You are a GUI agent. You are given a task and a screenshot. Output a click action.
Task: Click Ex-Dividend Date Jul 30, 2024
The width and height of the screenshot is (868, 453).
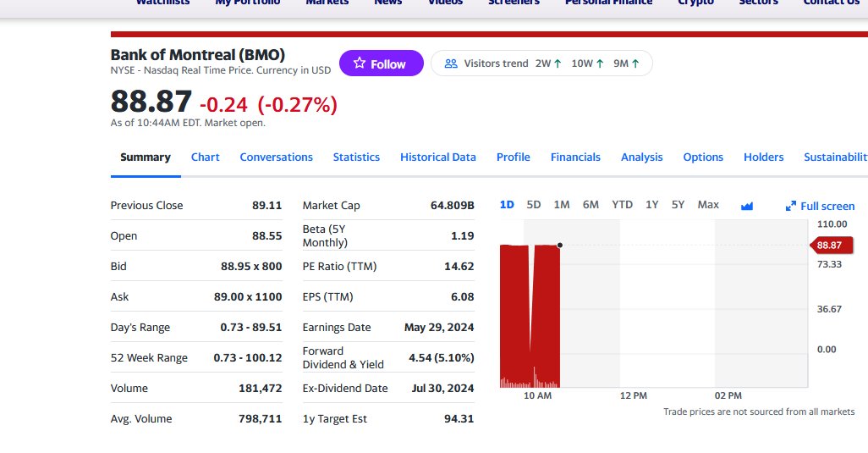[442, 388]
